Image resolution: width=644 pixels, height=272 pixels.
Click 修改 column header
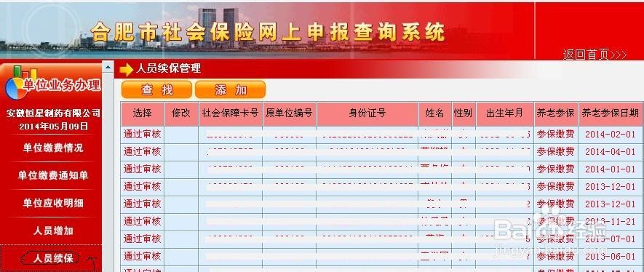point(181,113)
